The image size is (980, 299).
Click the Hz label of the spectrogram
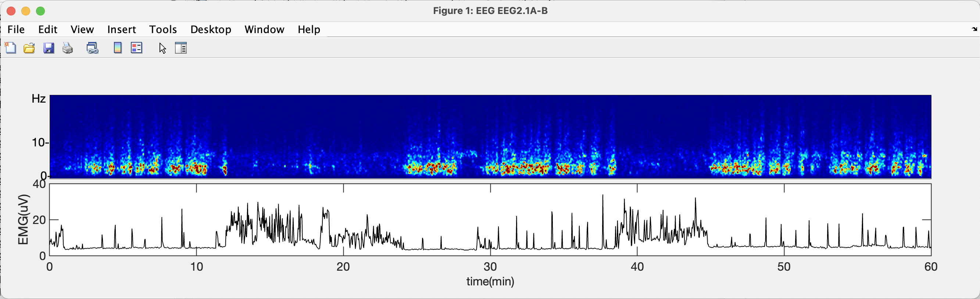pyautogui.click(x=39, y=99)
